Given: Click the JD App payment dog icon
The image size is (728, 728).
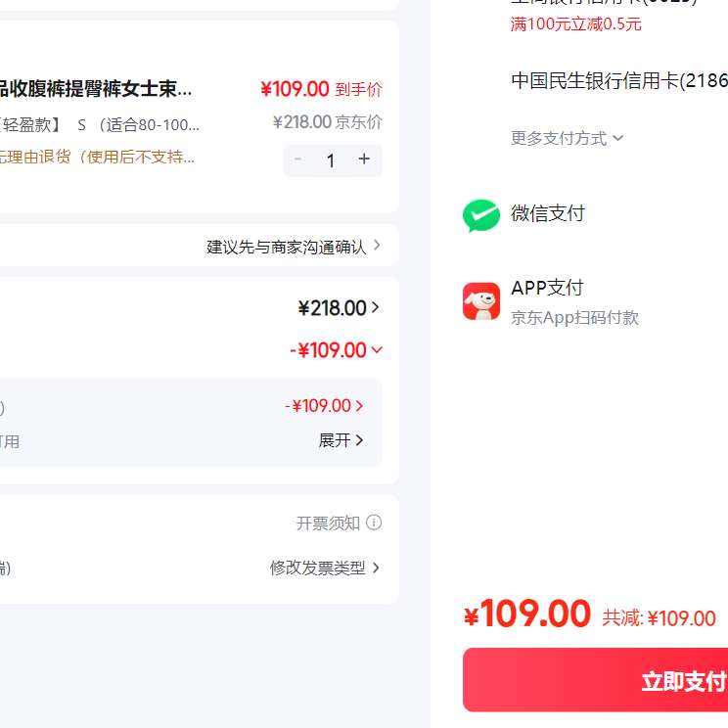Looking at the screenshot, I should [480, 301].
